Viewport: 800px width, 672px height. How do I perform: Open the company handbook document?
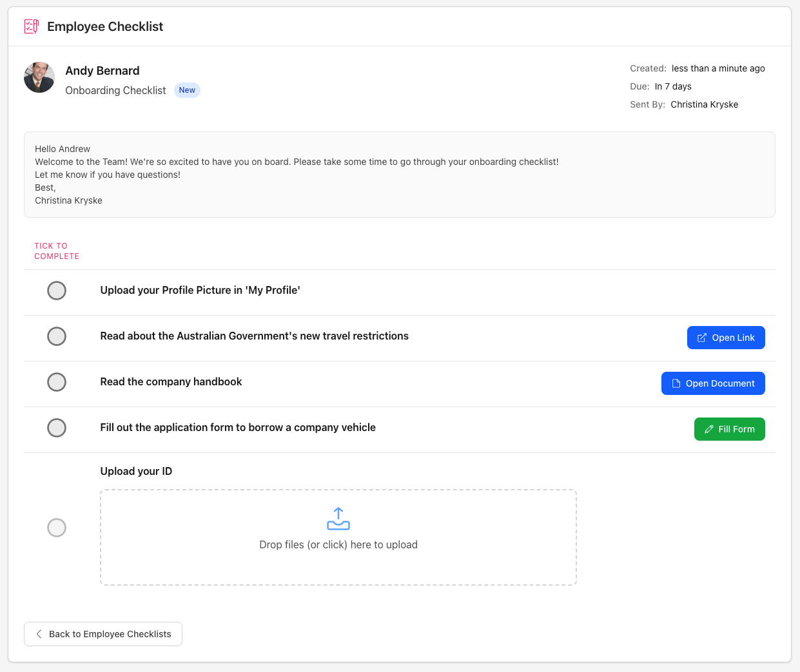pos(713,383)
